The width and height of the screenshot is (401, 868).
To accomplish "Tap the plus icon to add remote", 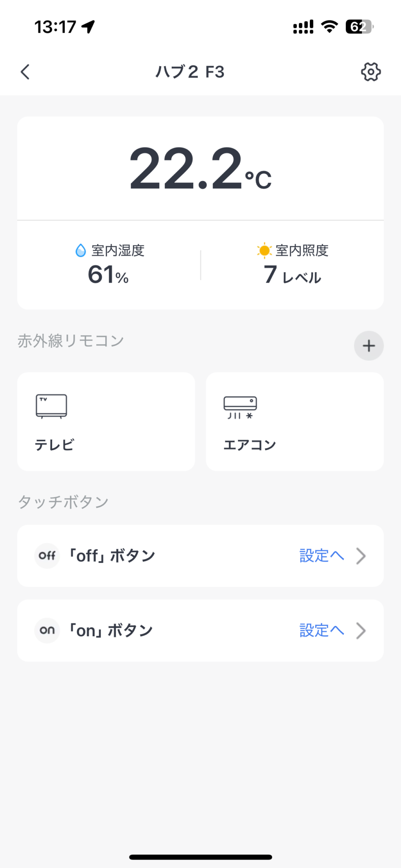I will coord(369,345).
